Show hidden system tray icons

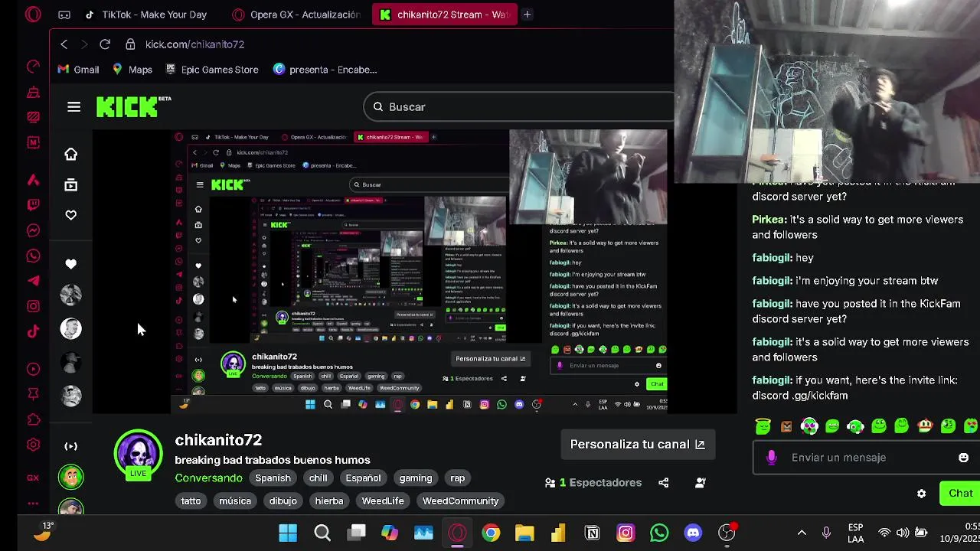(802, 533)
